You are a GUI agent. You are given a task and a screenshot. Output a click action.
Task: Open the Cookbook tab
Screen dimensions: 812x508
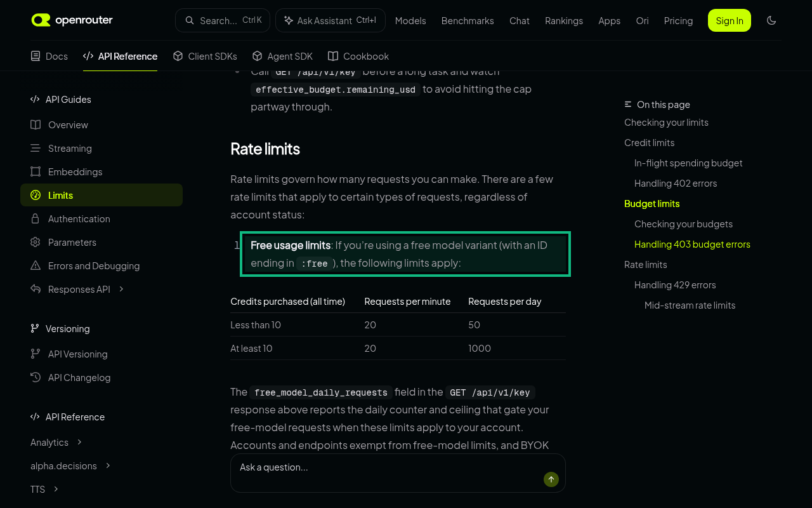pyautogui.click(x=358, y=56)
